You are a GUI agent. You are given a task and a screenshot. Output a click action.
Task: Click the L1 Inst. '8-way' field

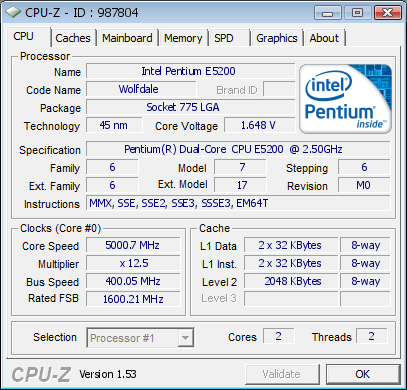(365, 263)
